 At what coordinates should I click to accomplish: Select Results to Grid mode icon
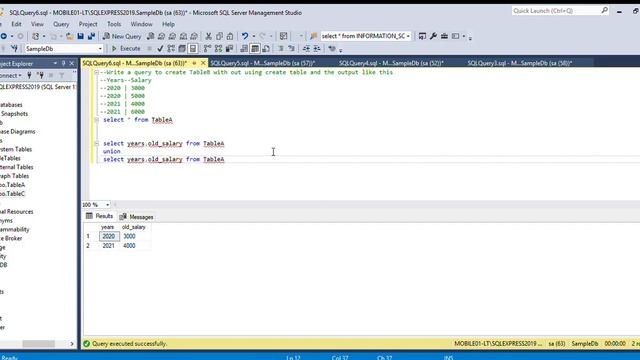255,49
